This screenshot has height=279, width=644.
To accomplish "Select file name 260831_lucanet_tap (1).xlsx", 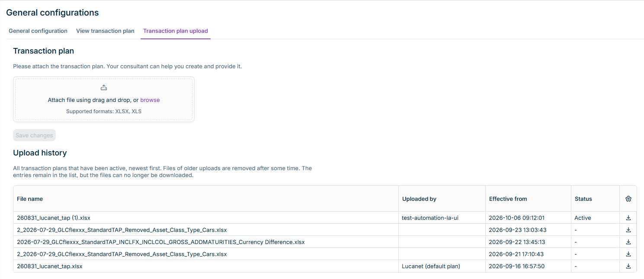I will [54, 218].
